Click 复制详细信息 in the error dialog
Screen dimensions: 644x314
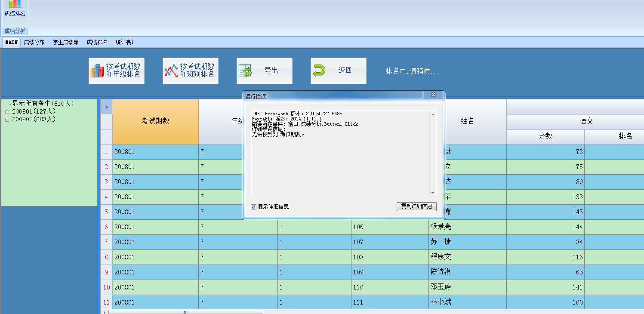(x=416, y=206)
